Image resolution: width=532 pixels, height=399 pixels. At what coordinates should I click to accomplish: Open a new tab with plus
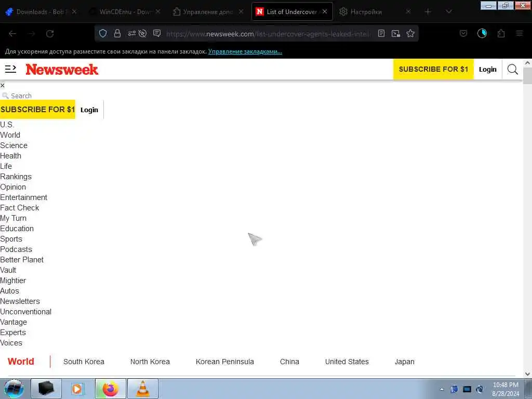(x=428, y=12)
